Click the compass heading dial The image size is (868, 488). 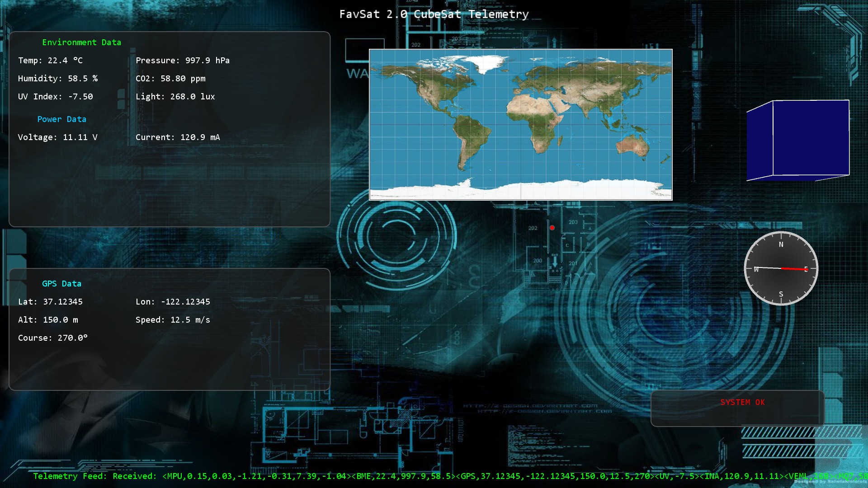tap(781, 268)
